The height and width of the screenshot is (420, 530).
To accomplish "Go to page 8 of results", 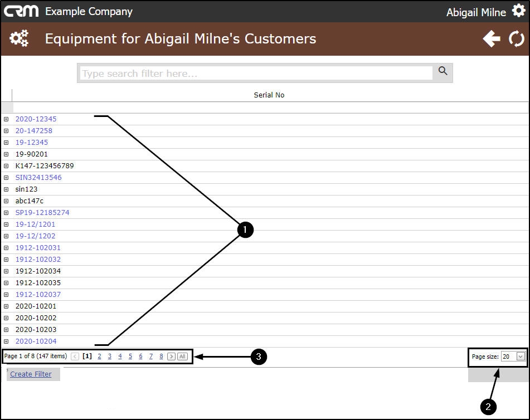I will pos(161,356).
